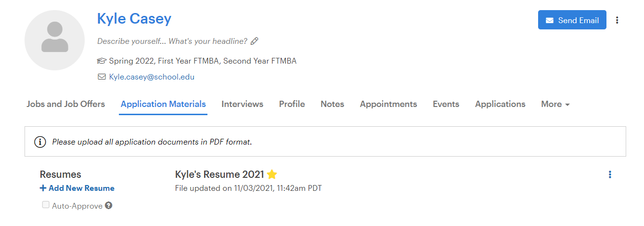Click the default profile avatar image
The image size is (644, 226).
[x=54, y=40]
